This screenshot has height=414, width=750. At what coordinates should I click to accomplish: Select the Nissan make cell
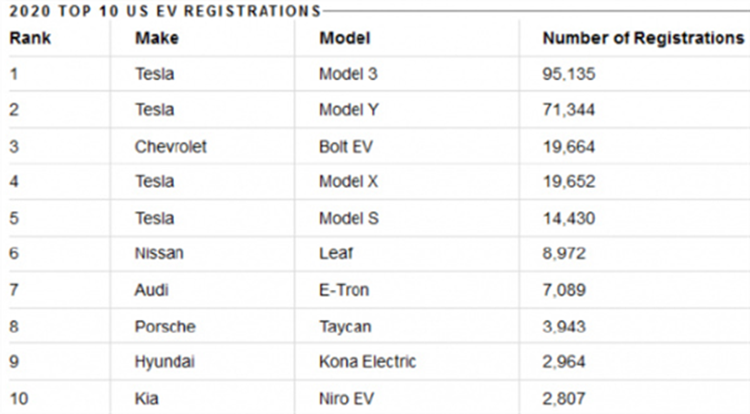pos(159,254)
